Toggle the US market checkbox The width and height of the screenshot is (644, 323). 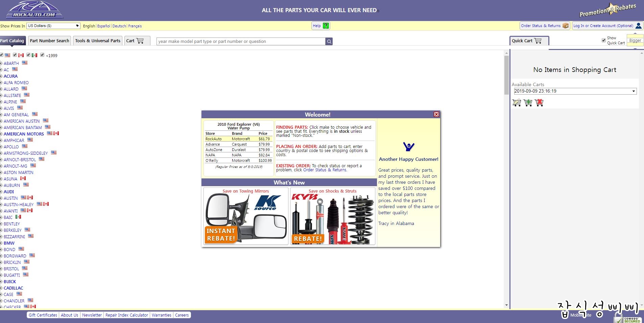[x=2, y=55]
